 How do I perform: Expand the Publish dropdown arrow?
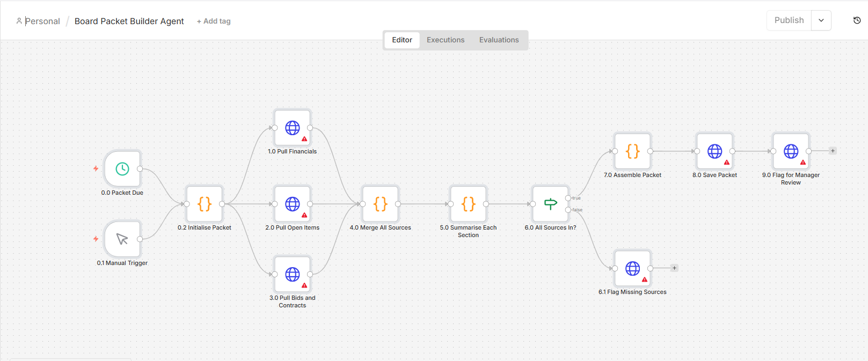click(x=821, y=20)
